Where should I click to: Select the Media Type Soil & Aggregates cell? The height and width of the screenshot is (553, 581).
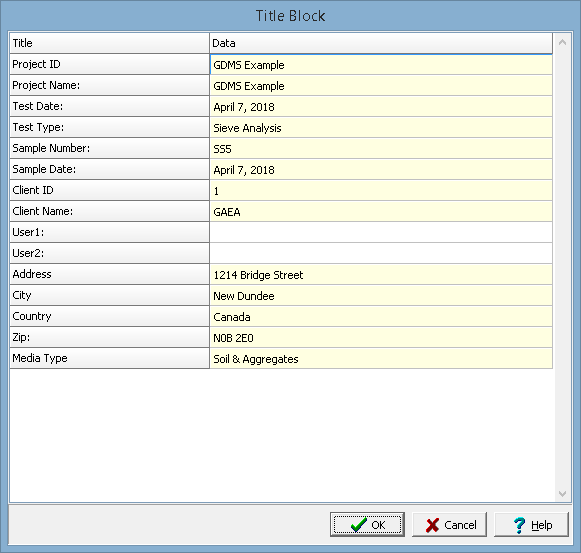(381, 359)
